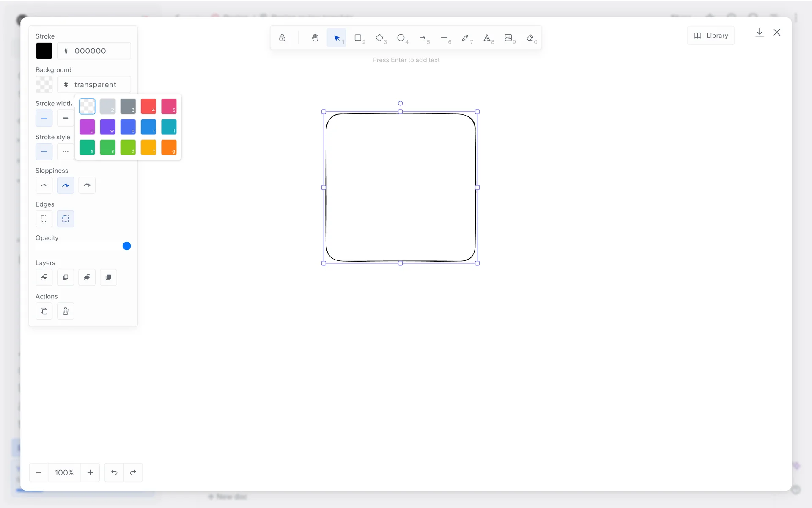Click the delete trash action button
This screenshot has height=508, width=812.
pos(66,311)
